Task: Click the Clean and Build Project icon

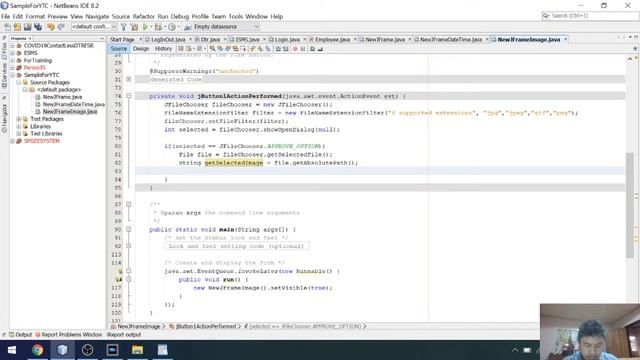Action: tap(134, 27)
